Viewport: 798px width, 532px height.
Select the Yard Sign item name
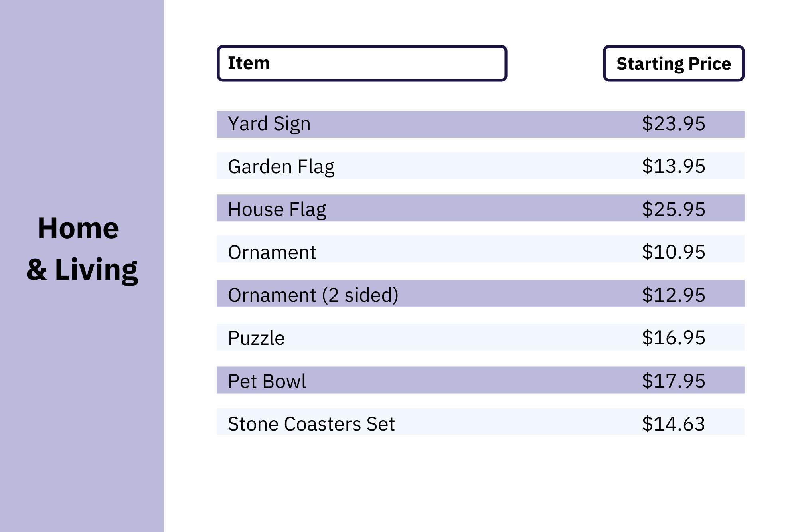tap(269, 124)
